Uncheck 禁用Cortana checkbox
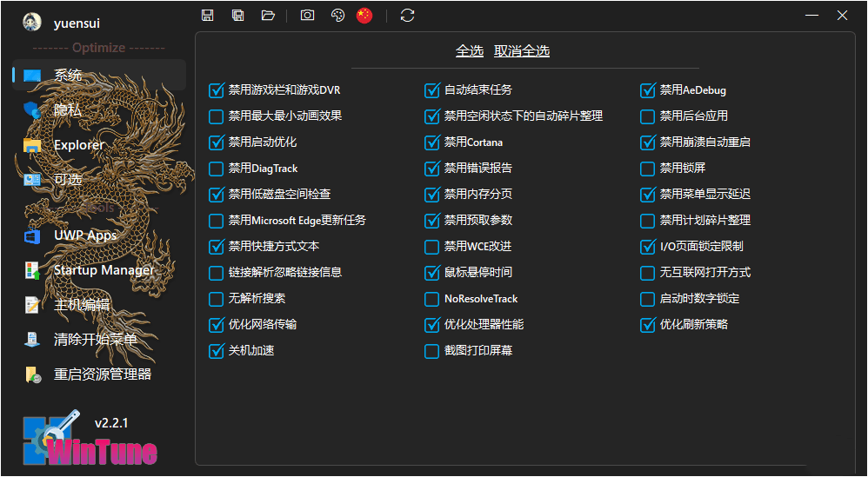This screenshot has width=868, height=477. click(x=431, y=142)
